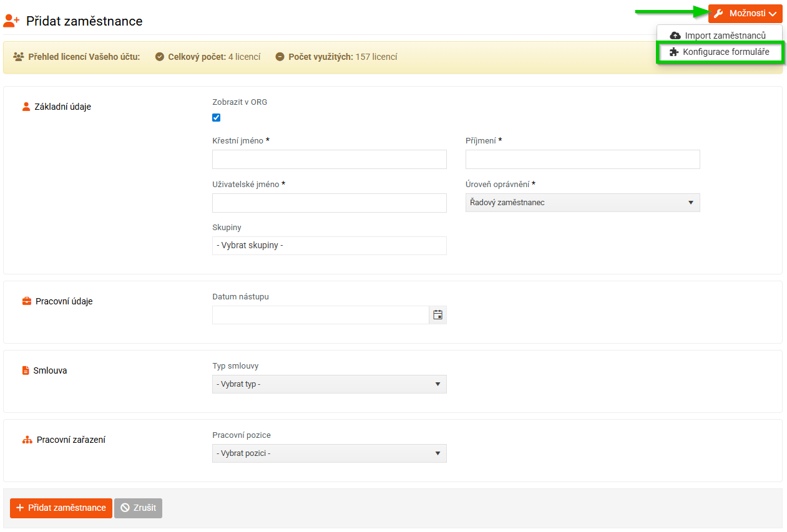This screenshot has width=787, height=532.
Task: Click the Zrušit cancel button
Action: click(138, 508)
